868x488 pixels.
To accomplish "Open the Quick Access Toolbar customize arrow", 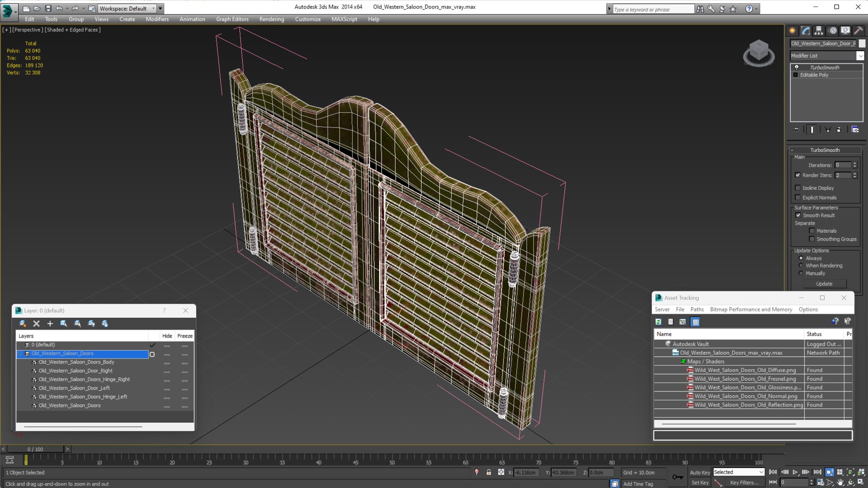I will [x=160, y=8].
